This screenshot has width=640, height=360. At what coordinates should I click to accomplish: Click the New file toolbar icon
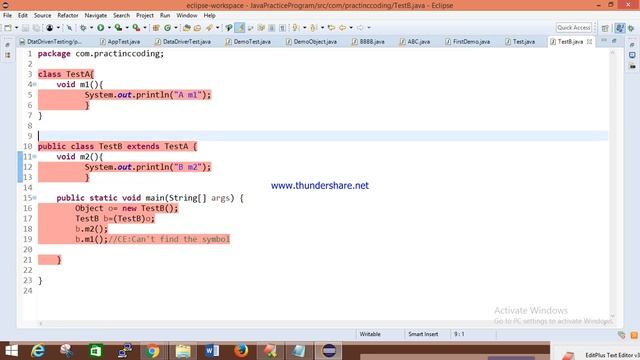(8, 28)
